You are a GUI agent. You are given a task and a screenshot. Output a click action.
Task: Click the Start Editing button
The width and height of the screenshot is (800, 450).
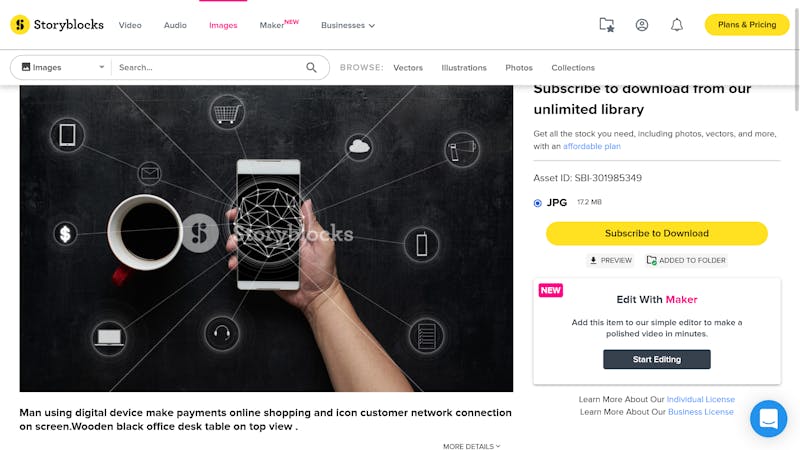point(657,359)
